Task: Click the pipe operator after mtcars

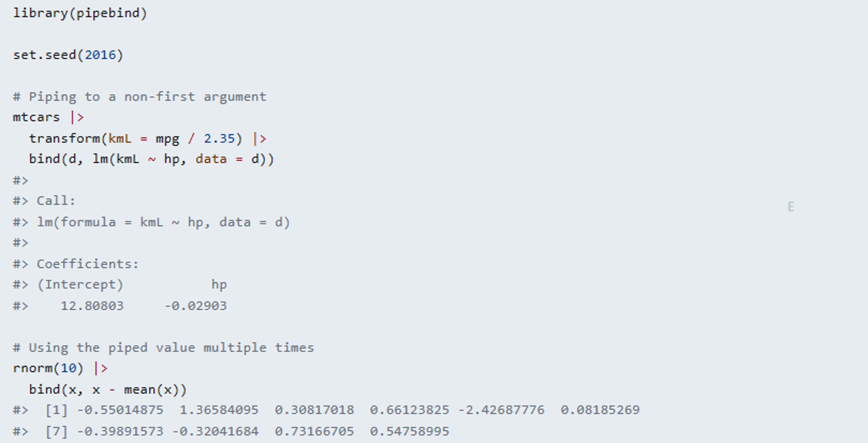Action: click(x=77, y=118)
